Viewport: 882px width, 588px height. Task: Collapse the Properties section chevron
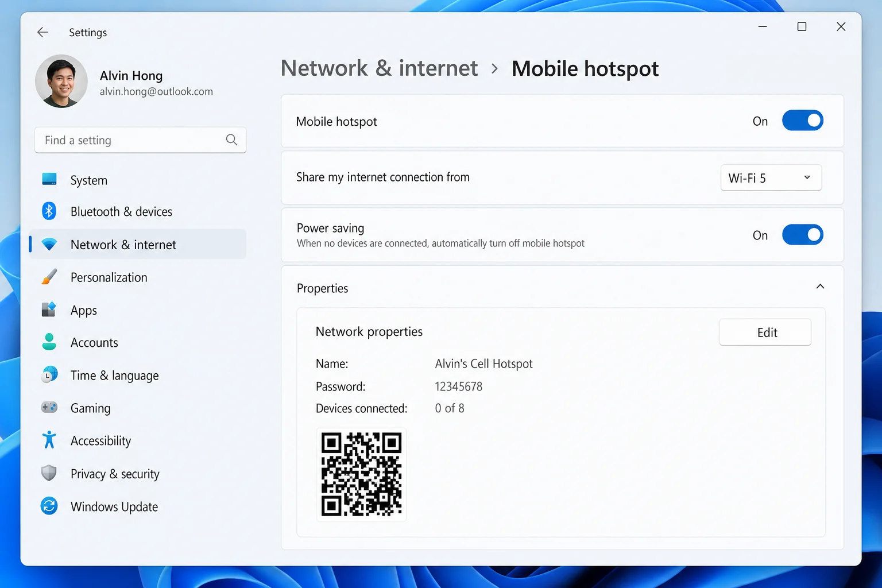(820, 287)
